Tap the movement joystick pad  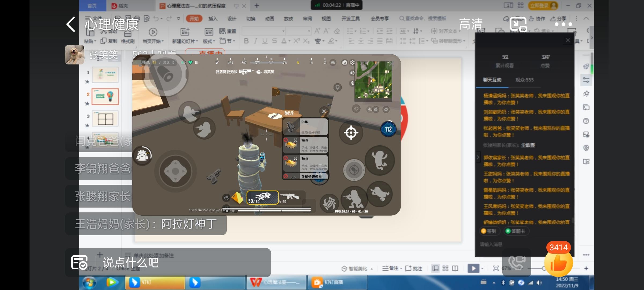pyautogui.click(x=175, y=171)
